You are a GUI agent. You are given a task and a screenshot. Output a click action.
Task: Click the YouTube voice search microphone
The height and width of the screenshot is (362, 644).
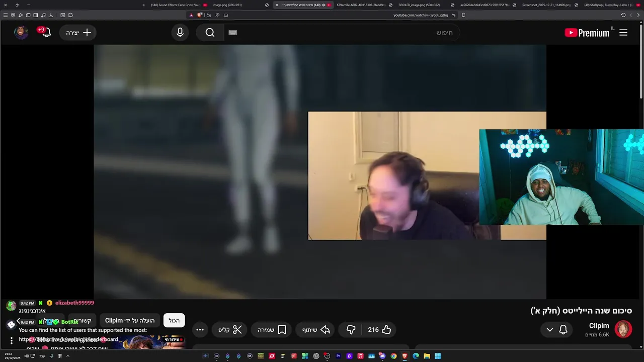pyautogui.click(x=180, y=33)
